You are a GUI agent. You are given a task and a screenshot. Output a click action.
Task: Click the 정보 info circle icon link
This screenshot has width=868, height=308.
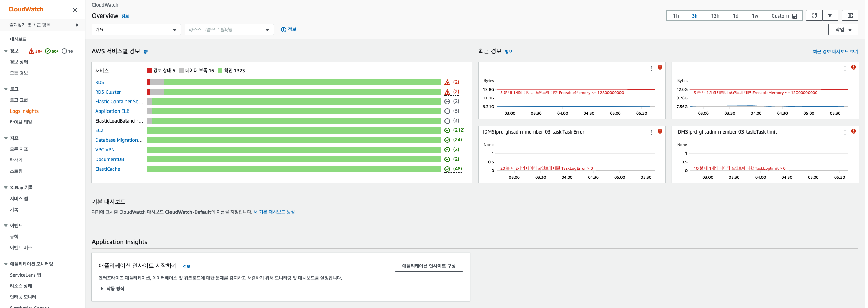click(288, 30)
